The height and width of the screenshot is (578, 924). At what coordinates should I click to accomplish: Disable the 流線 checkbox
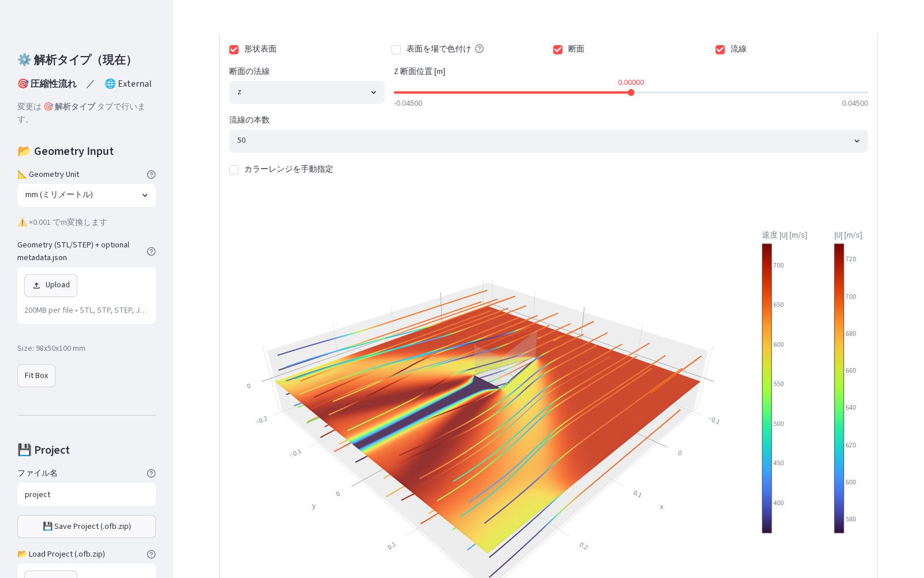click(x=720, y=50)
